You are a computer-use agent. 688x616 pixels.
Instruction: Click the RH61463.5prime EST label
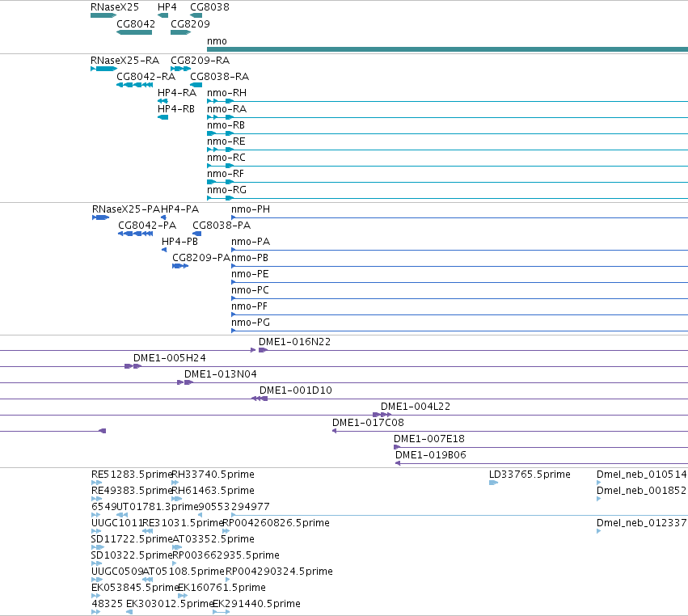coord(213,491)
